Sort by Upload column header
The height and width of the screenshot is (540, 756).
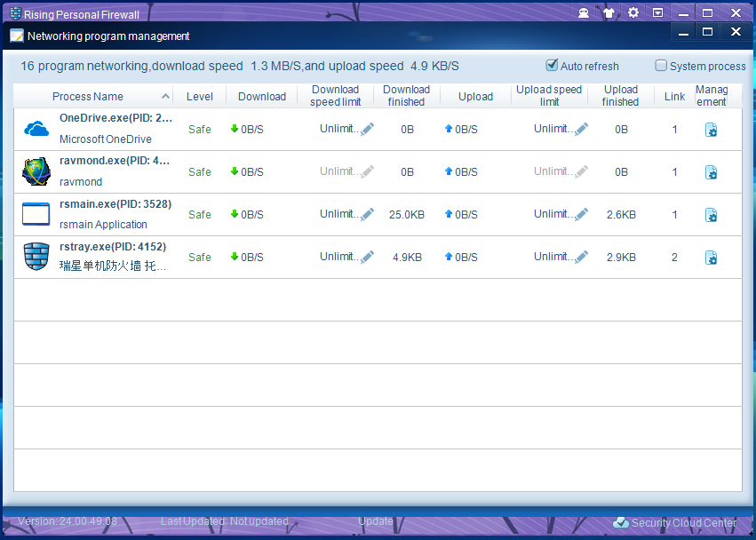(475, 97)
